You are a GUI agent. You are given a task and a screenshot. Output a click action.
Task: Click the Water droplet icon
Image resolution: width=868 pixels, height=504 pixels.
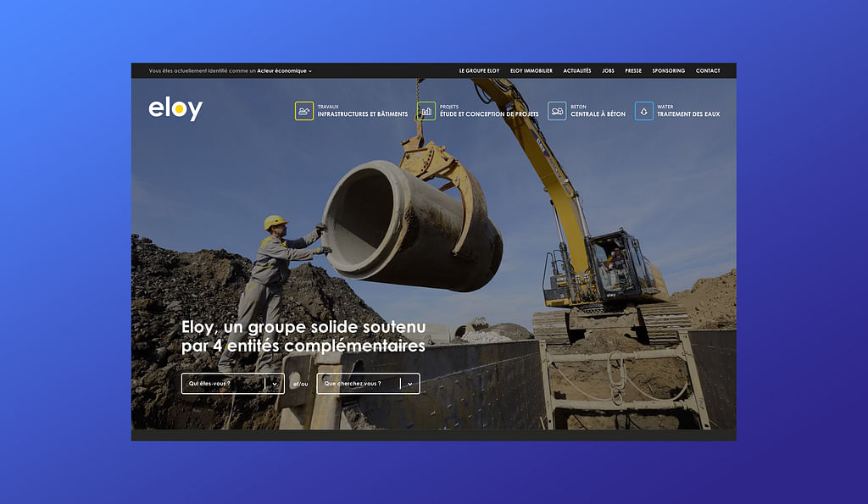pos(644,111)
